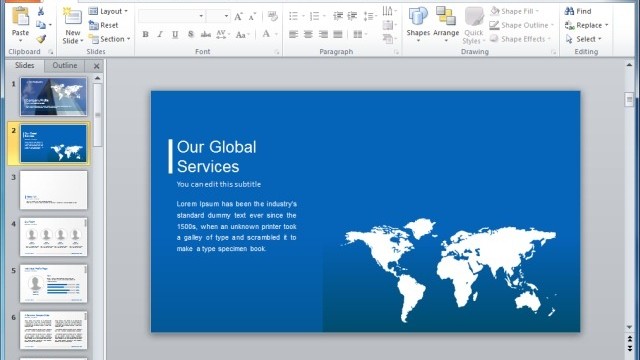Click the Lorem Ipsum body paragraph
640x360 pixels.
(237, 226)
